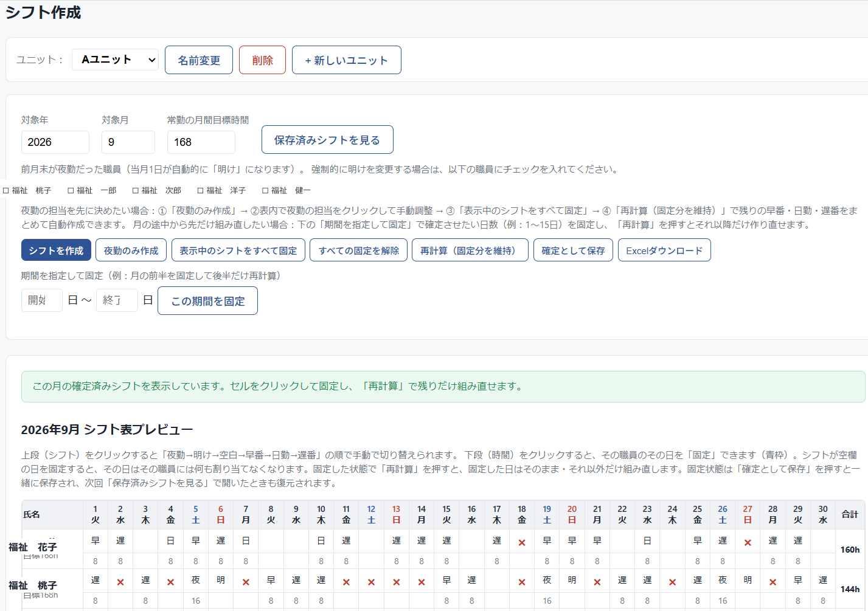The height and width of the screenshot is (611, 868).
Task: Click the 氏名 column header
Action: [52, 514]
